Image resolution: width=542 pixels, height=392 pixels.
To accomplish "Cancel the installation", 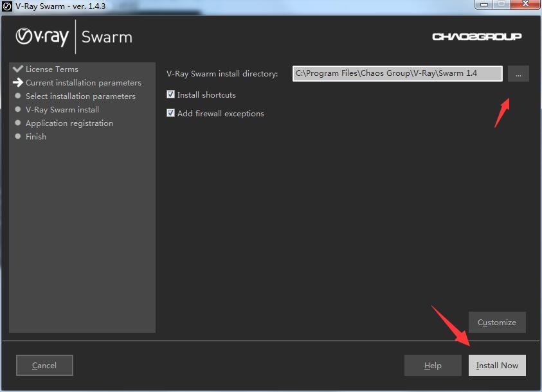I will tap(44, 365).
